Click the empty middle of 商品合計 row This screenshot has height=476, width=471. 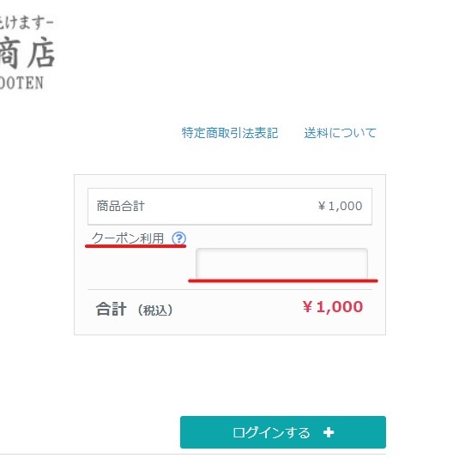tap(230, 207)
